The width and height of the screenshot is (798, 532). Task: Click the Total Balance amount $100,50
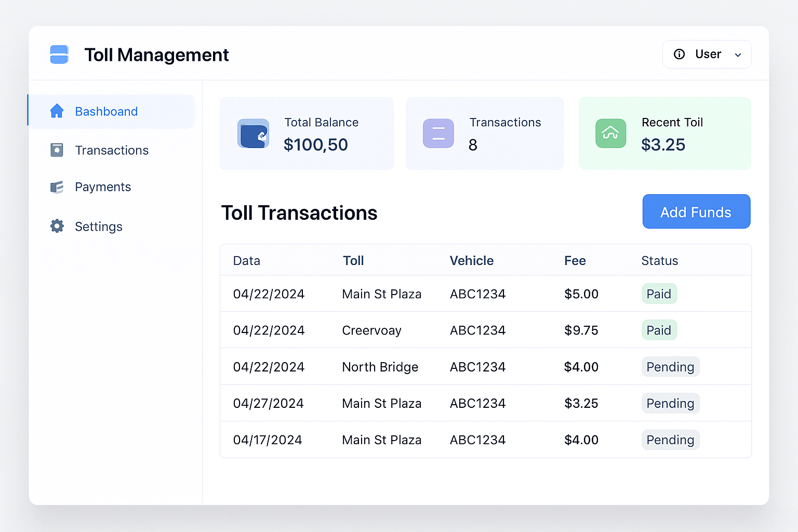pyautogui.click(x=316, y=144)
